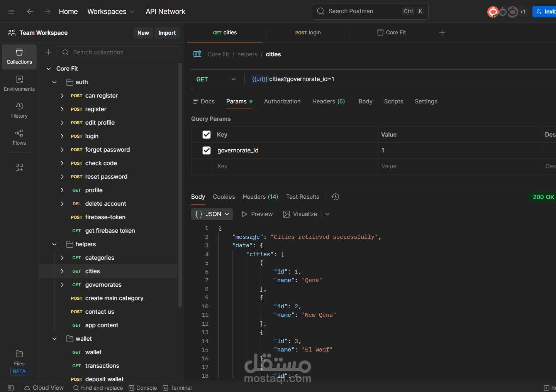This screenshot has height=392, width=556.
Task: Open Environments in the sidebar
Action: [19, 84]
